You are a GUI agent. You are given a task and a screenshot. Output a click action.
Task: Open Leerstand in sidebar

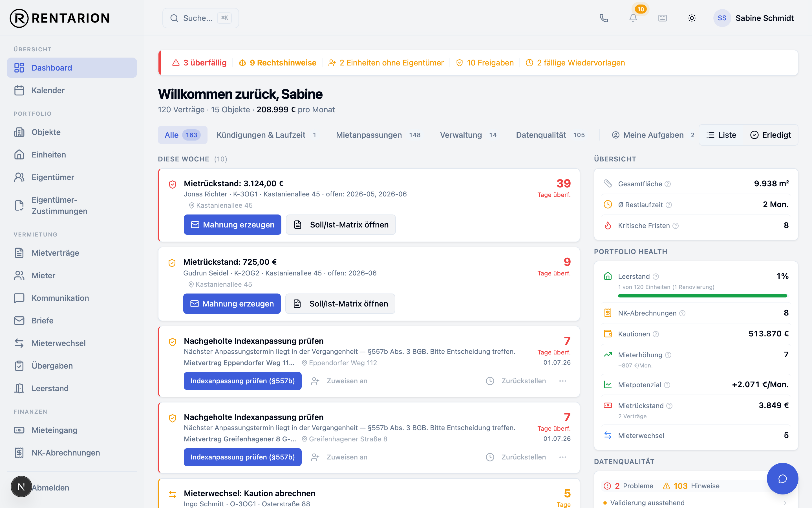coord(72,388)
